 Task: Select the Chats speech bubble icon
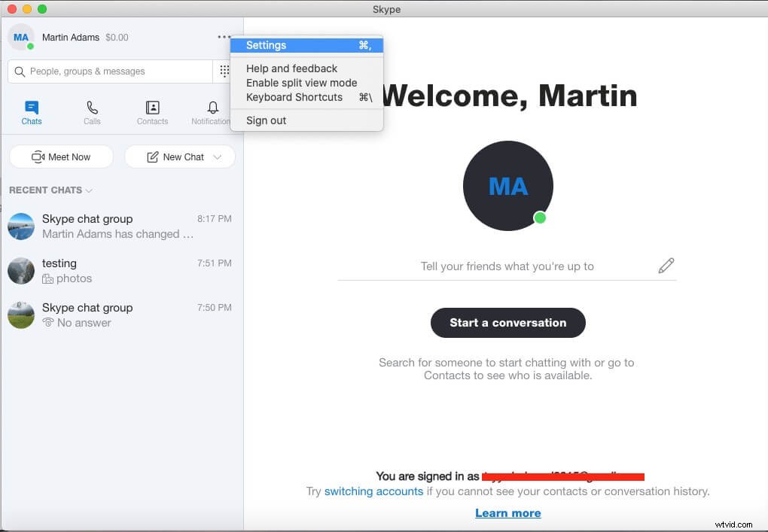(x=31, y=108)
